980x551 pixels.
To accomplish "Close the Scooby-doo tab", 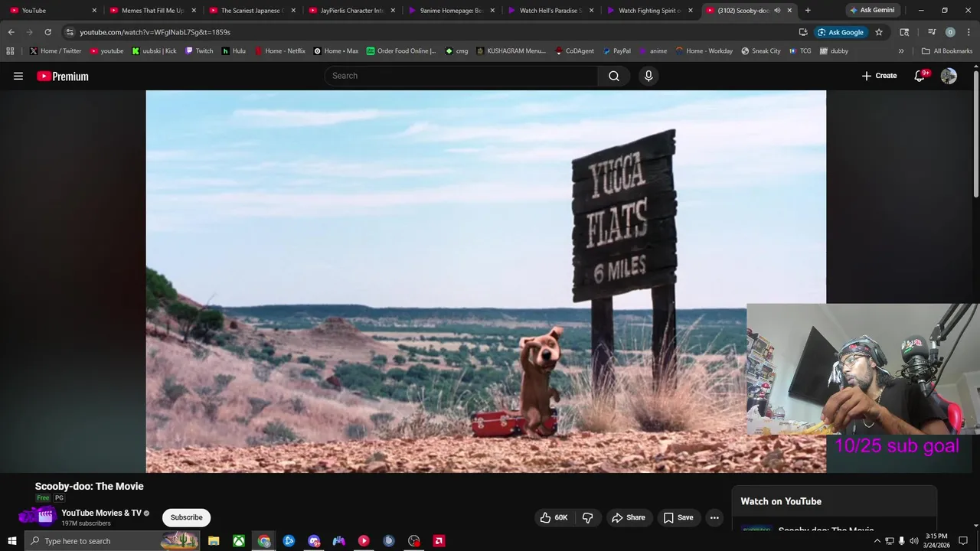I will (x=789, y=11).
